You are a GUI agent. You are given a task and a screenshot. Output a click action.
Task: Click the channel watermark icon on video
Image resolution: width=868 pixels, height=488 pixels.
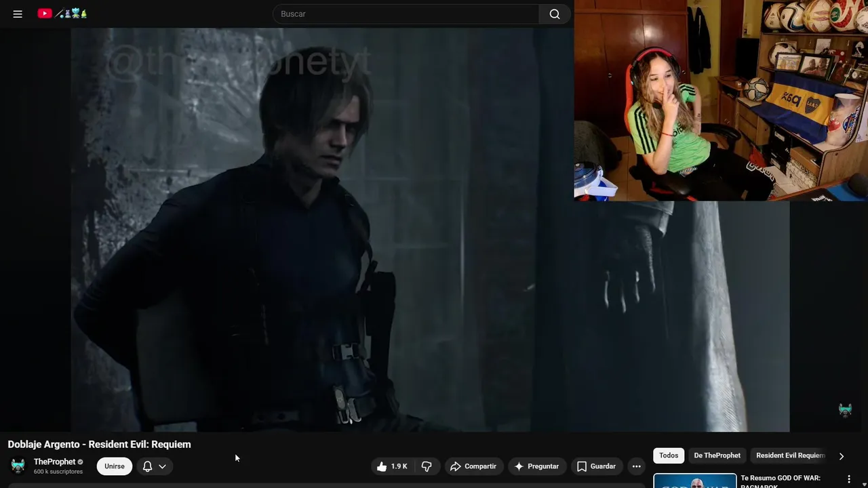(x=845, y=411)
